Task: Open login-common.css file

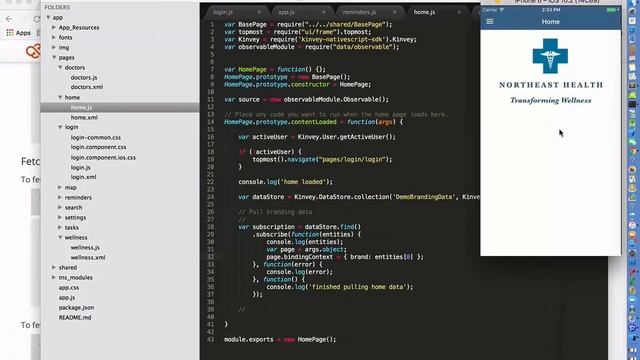Action: 96,138
